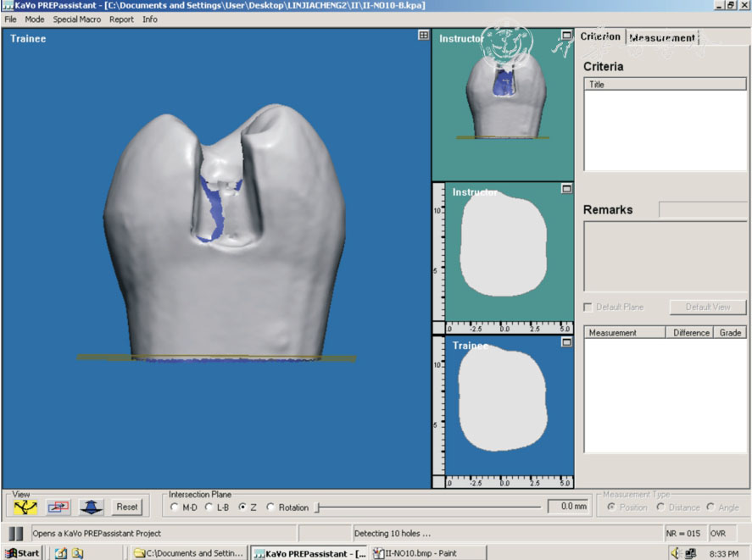Click the grid layout icon in Trainee view
The width and height of the screenshot is (752, 560).
pos(424,36)
